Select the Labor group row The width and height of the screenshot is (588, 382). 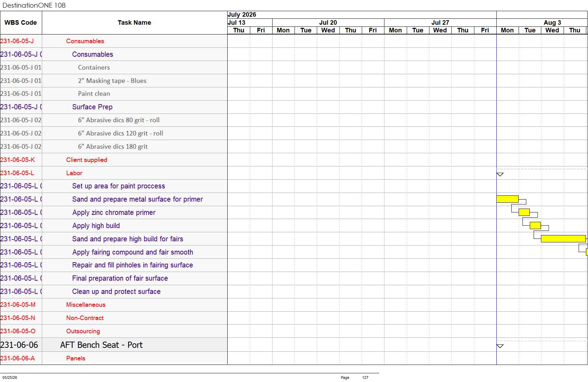click(114, 173)
